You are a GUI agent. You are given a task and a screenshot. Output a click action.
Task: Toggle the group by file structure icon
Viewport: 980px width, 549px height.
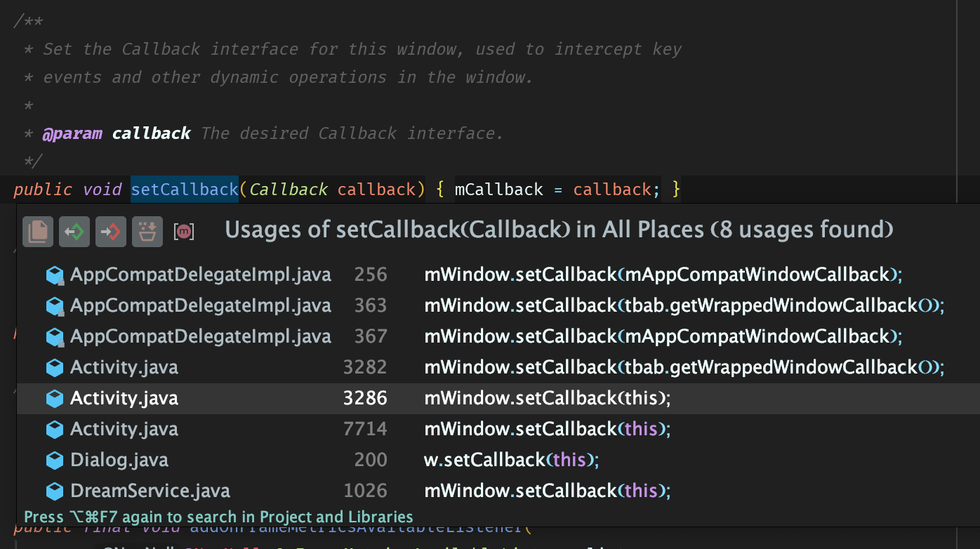pyautogui.click(x=38, y=232)
